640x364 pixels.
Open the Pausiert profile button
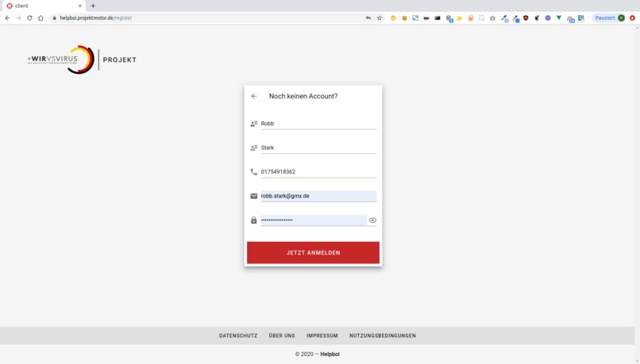[610, 18]
